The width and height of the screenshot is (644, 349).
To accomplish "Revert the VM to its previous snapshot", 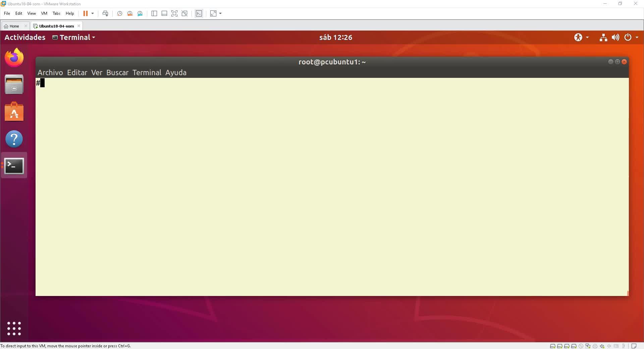I will pyautogui.click(x=130, y=13).
